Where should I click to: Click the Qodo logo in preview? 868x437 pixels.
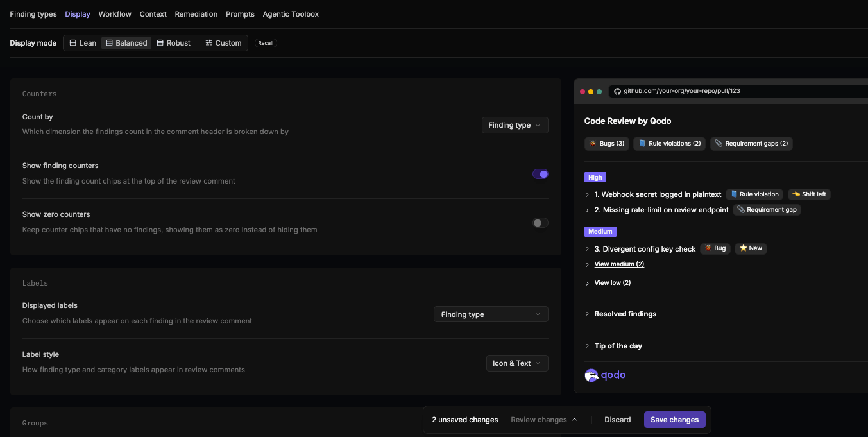point(605,375)
